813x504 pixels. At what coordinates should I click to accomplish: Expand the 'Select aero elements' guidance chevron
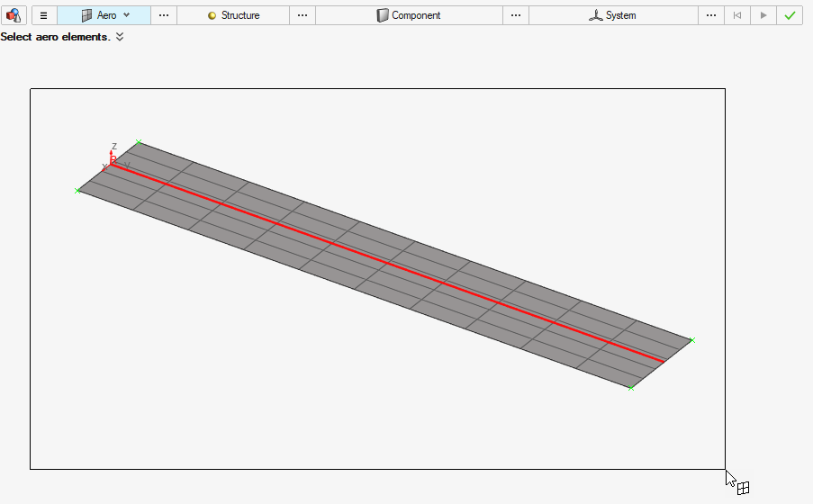coord(120,37)
